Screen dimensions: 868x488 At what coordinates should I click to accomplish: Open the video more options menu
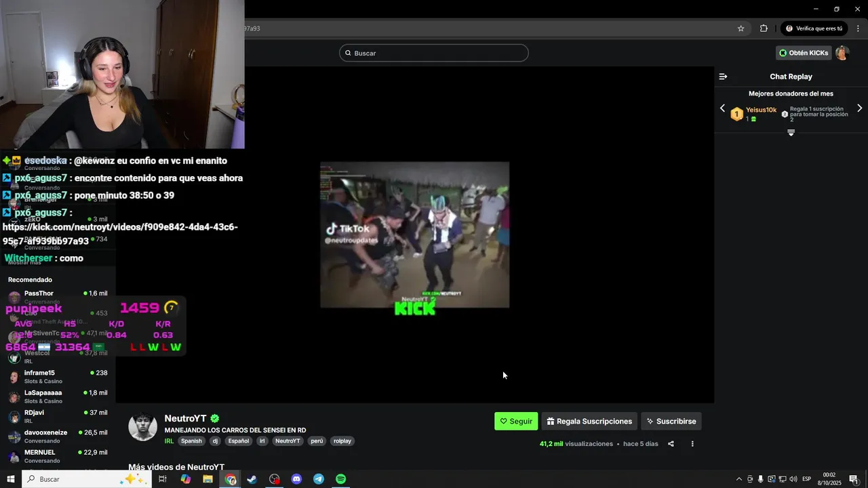[x=692, y=444]
